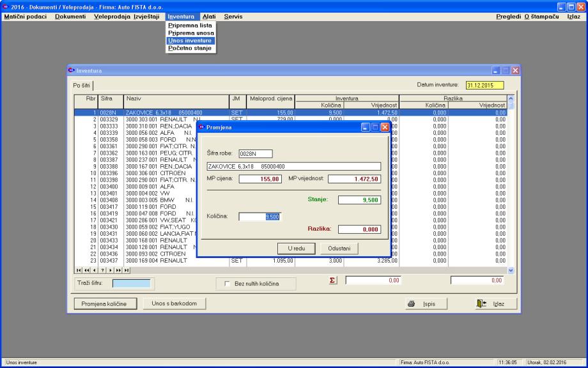This screenshot has width=588, height=368.
Task: Click the Unos s barkodom button
Action: point(174,303)
